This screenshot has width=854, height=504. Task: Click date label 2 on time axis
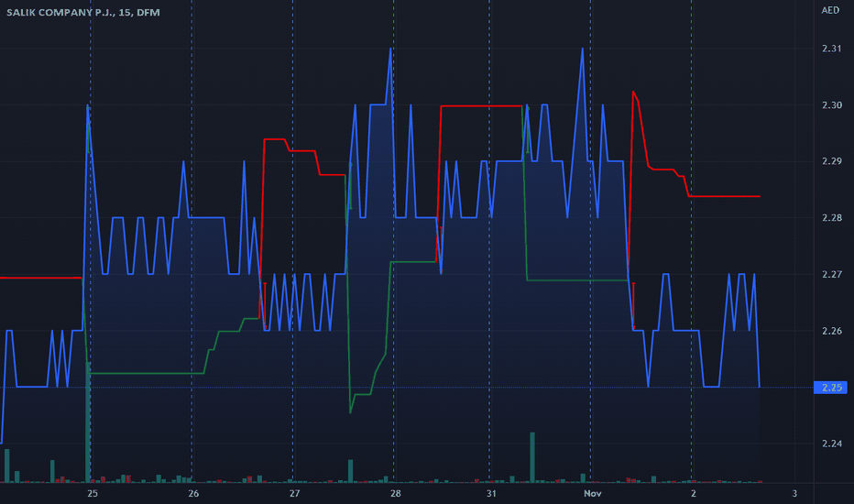pyautogui.click(x=694, y=493)
